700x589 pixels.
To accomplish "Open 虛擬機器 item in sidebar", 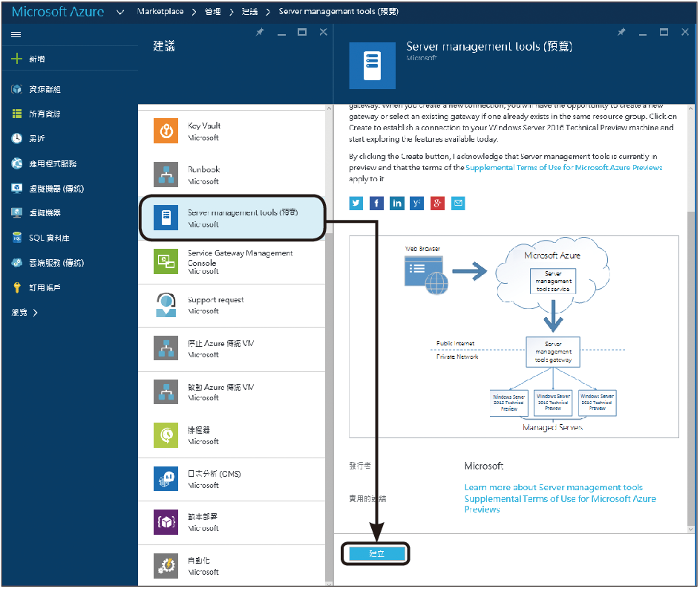I will coord(45,213).
